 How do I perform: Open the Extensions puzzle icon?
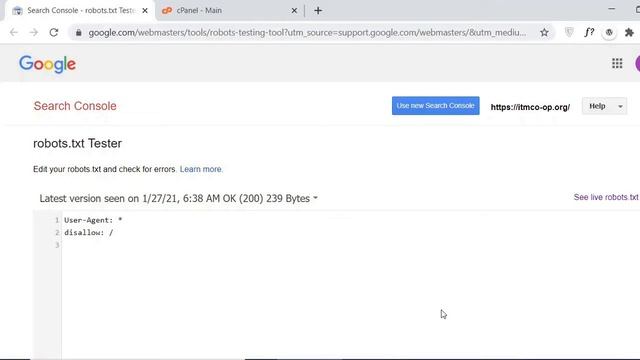coord(629,32)
